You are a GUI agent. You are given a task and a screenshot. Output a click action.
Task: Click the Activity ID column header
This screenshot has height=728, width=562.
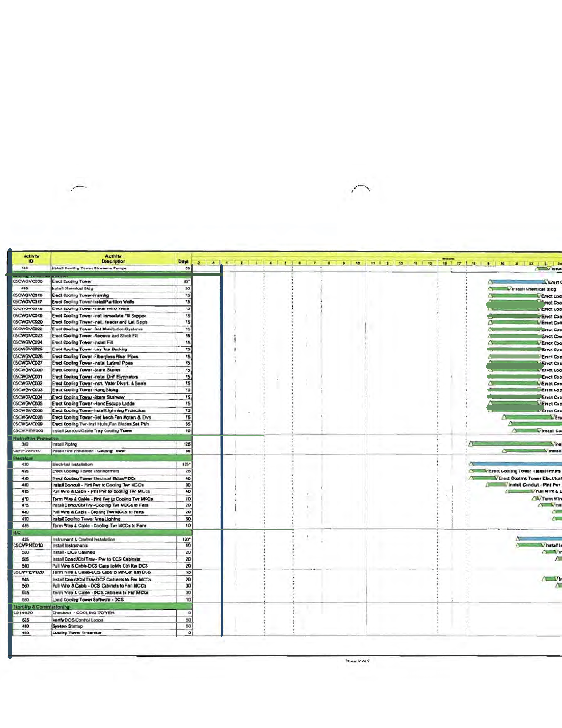point(29,259)
